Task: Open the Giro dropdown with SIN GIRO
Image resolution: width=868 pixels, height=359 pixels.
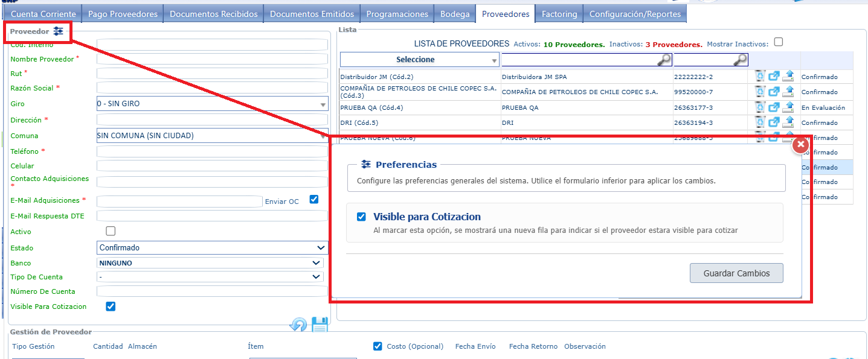Action: click(212, 104)
